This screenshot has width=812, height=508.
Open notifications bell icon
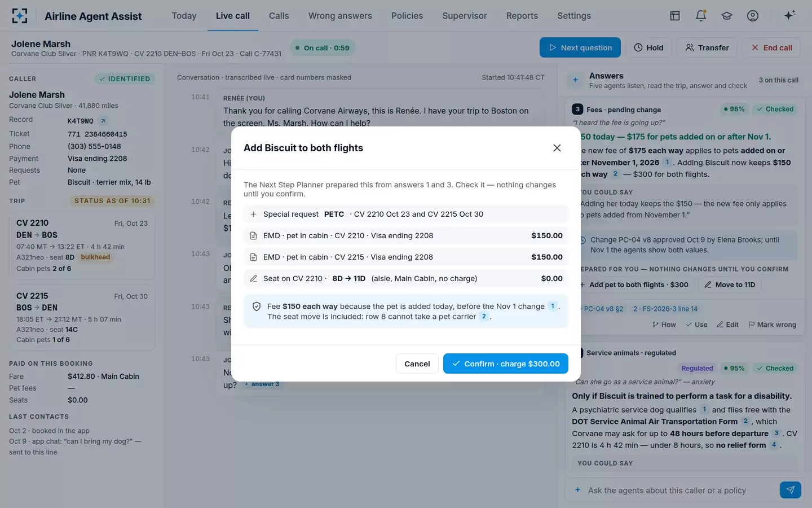click(701, 16)
